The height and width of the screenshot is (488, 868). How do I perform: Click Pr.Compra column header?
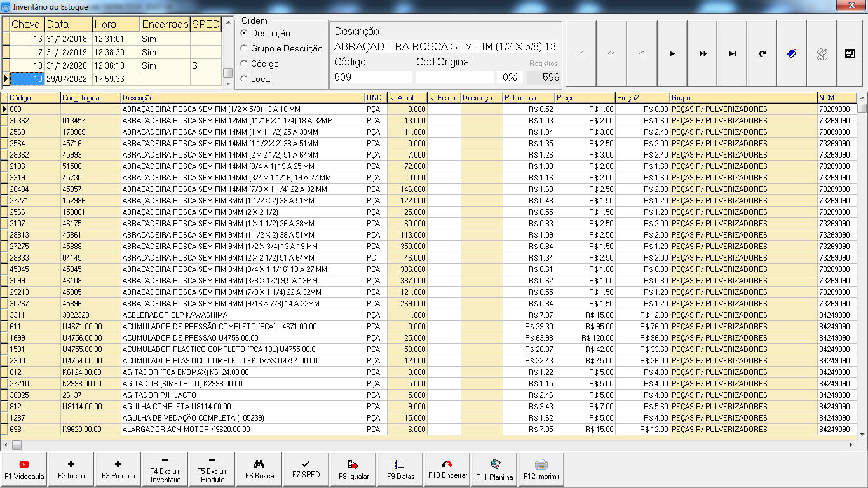tap(529, 98)
